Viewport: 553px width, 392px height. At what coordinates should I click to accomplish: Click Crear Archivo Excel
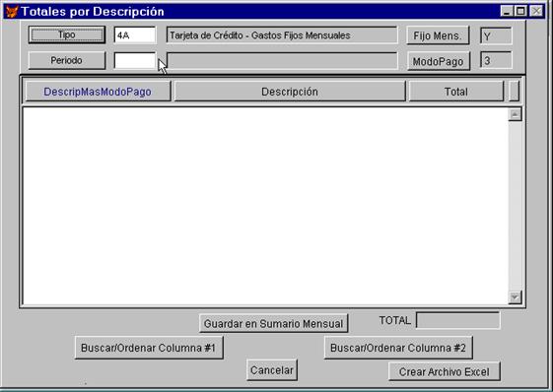(445, 371)
